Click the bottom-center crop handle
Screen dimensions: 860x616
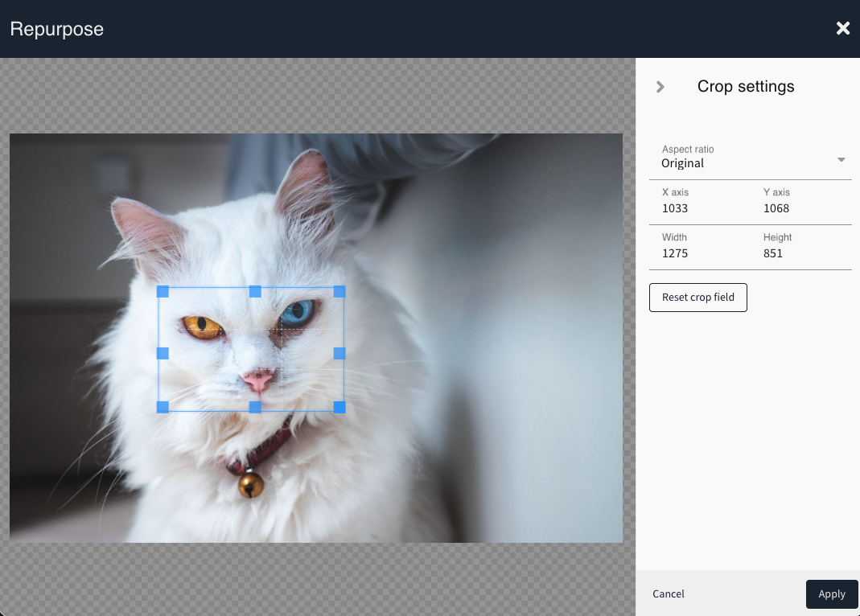255,407
